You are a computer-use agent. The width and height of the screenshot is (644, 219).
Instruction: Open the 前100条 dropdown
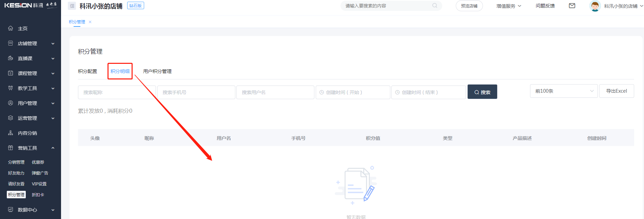point(563,91)
